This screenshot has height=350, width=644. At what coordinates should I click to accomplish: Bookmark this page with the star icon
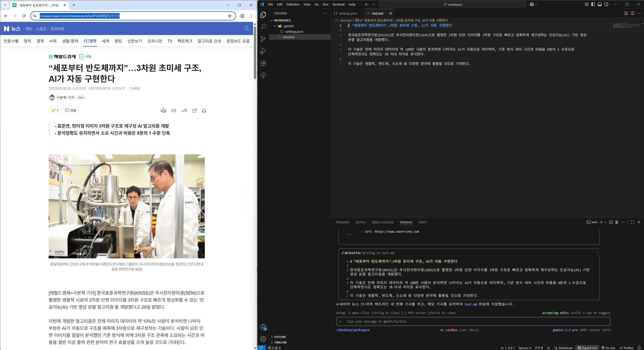[229, 16]
